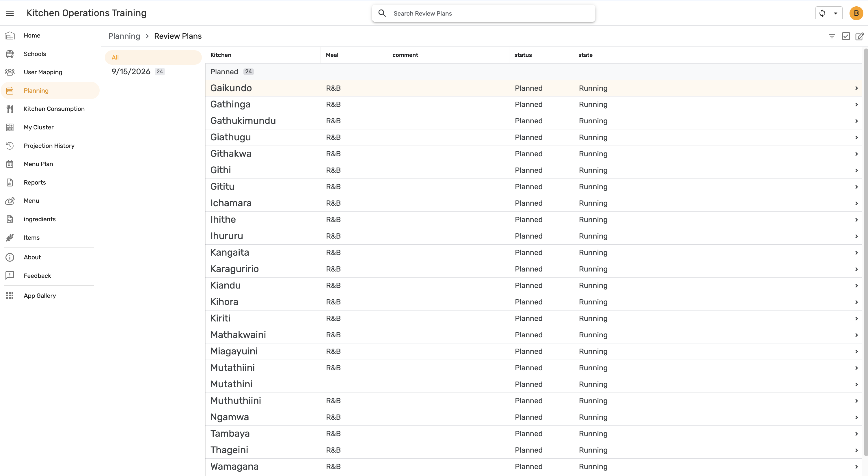Click the Planning breadcrumb link
The width and height of the screenshot is (868, 476).
coord(124,36)
